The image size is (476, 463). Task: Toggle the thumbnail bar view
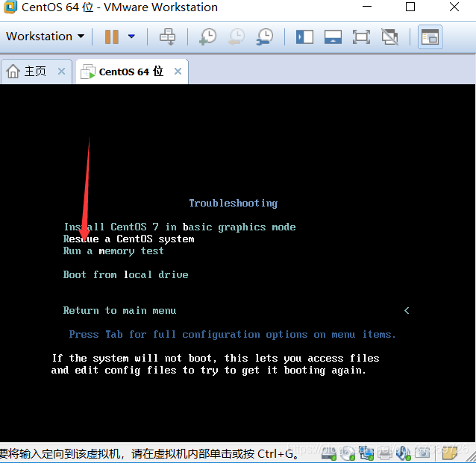pyautogui.click(x=333, y=37)
